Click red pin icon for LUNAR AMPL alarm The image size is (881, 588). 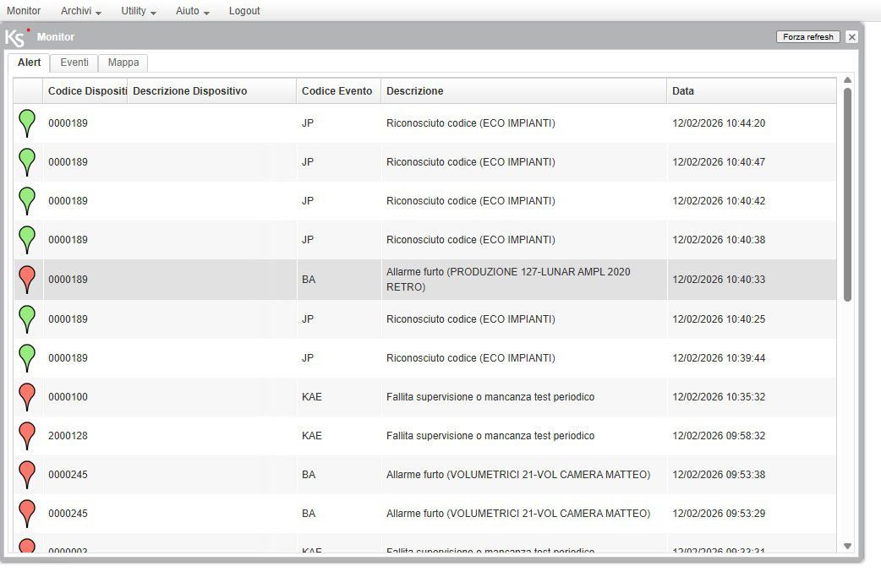tap(27, 277)
